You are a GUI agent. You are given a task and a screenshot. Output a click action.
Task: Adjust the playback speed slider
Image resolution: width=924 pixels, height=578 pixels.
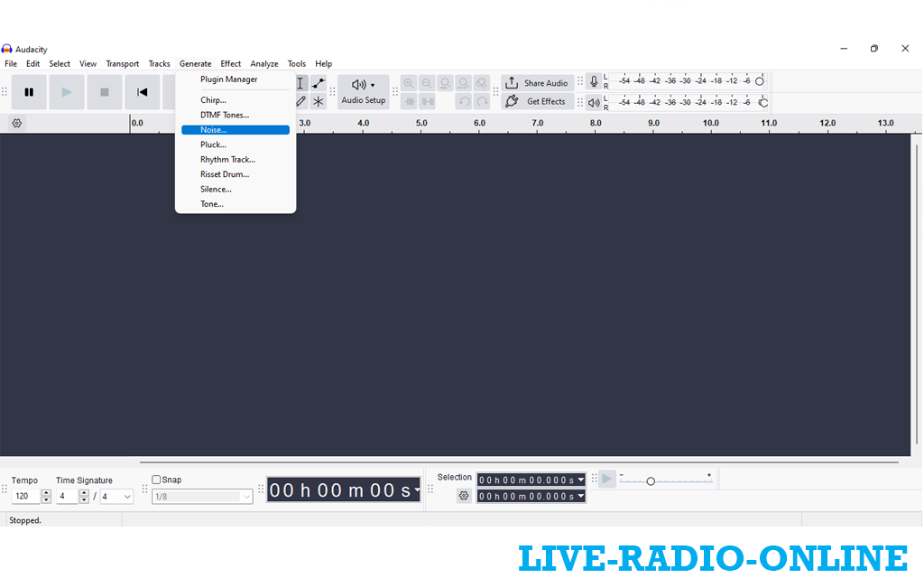coord(651,481)
